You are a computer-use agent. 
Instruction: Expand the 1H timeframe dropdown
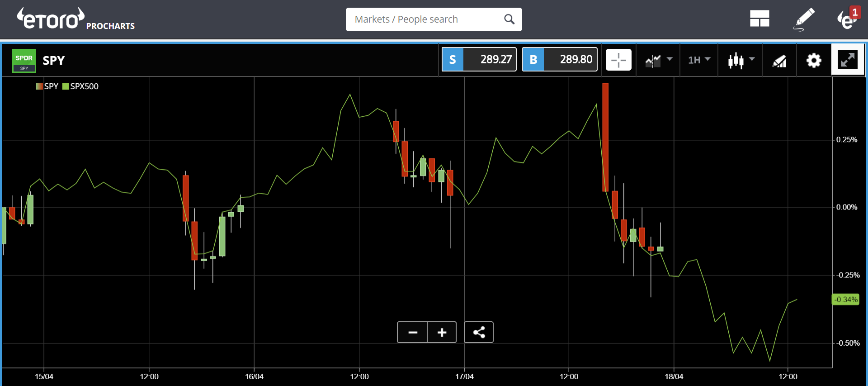699,60
